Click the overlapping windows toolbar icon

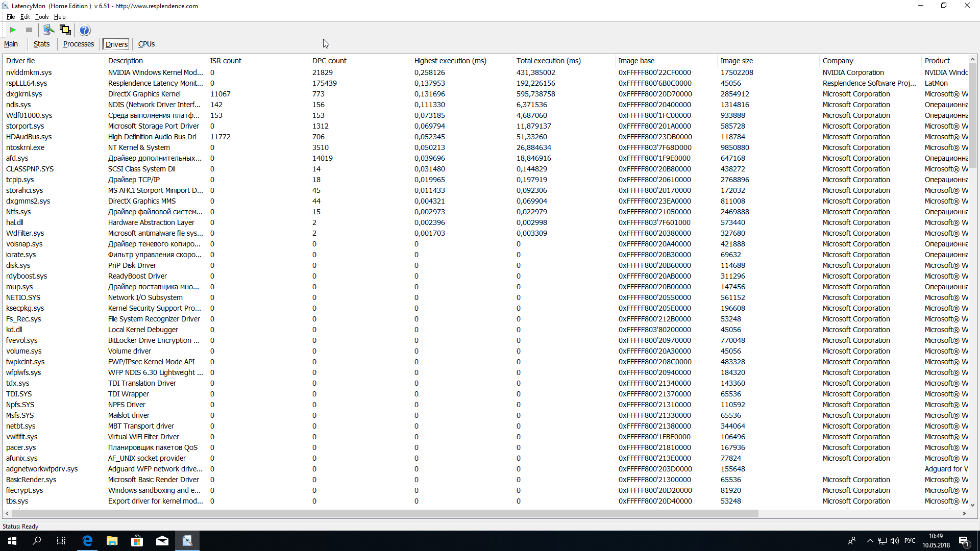[65, 30]
